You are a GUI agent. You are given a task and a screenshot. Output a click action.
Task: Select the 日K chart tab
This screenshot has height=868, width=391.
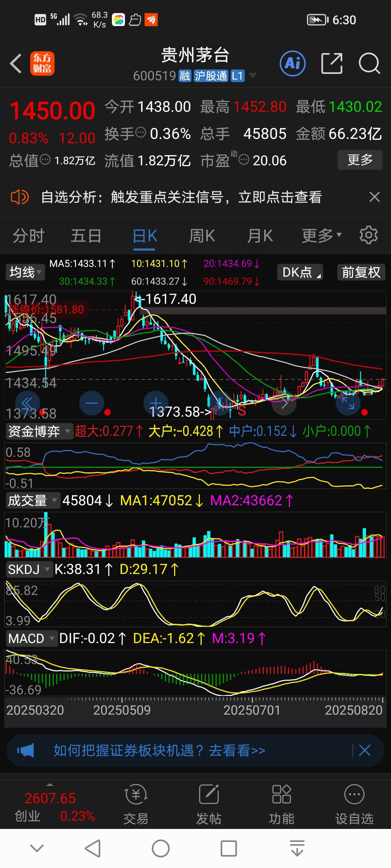[145, 236]
